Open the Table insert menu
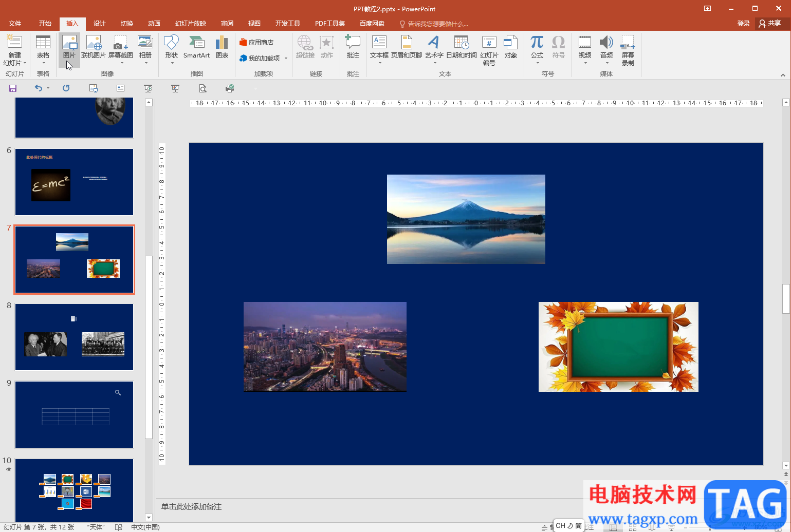 pos(43,50)
